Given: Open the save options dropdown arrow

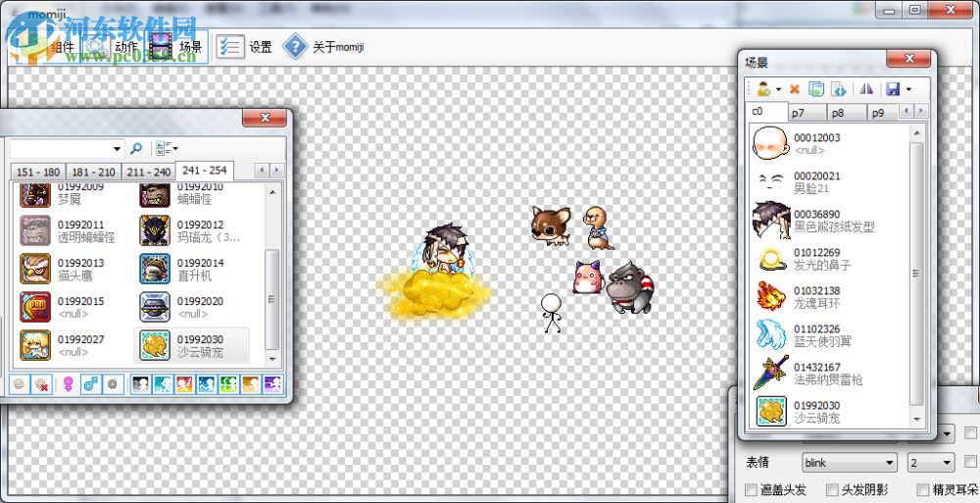Looking at the screenshot, I should coord(908,89).
